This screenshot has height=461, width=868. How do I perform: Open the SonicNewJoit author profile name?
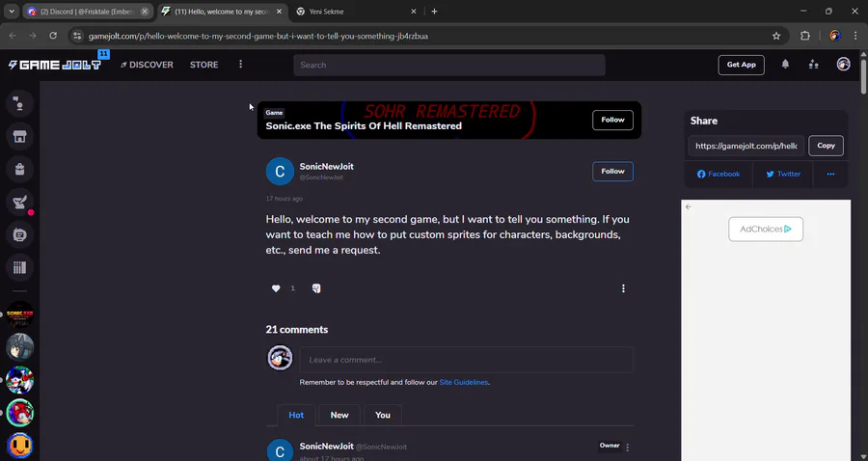[327, 166]
